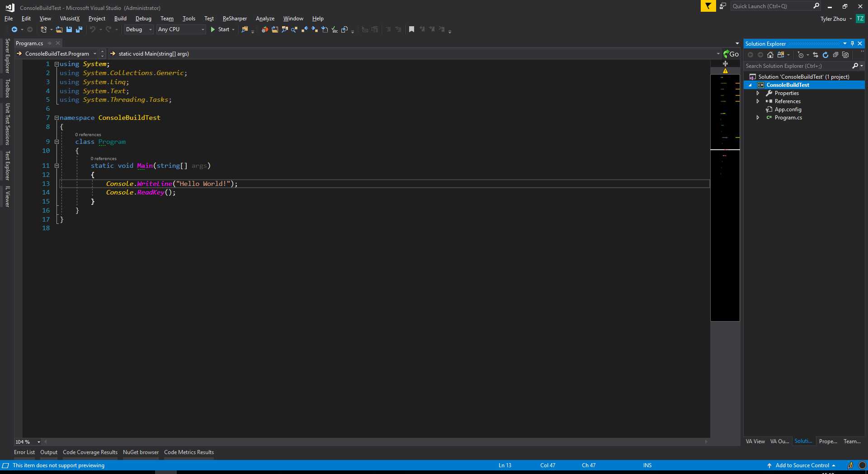Click the Home icon in Solution Explorer
Screen dimensions: 868x474
point(770,55)
